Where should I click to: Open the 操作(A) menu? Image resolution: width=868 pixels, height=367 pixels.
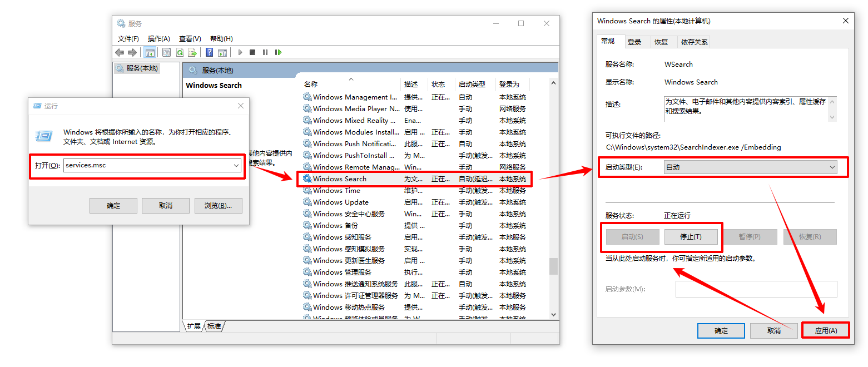(x=159, y=38)
